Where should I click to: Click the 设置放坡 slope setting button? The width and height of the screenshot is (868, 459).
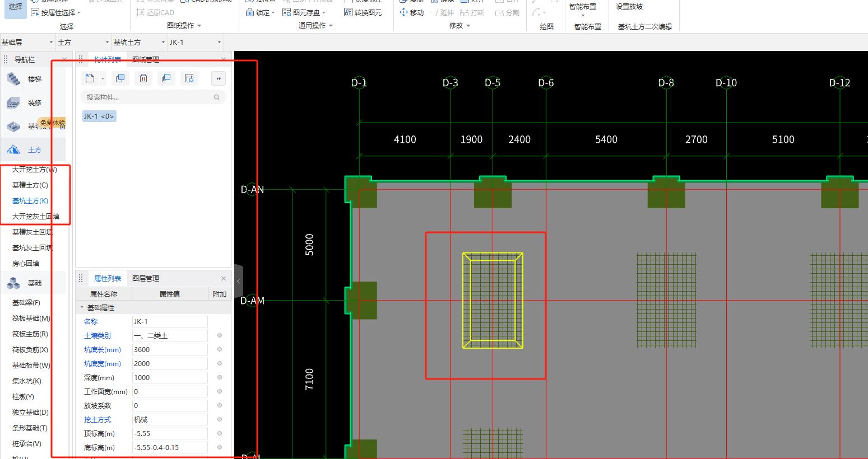coord(629,7)
